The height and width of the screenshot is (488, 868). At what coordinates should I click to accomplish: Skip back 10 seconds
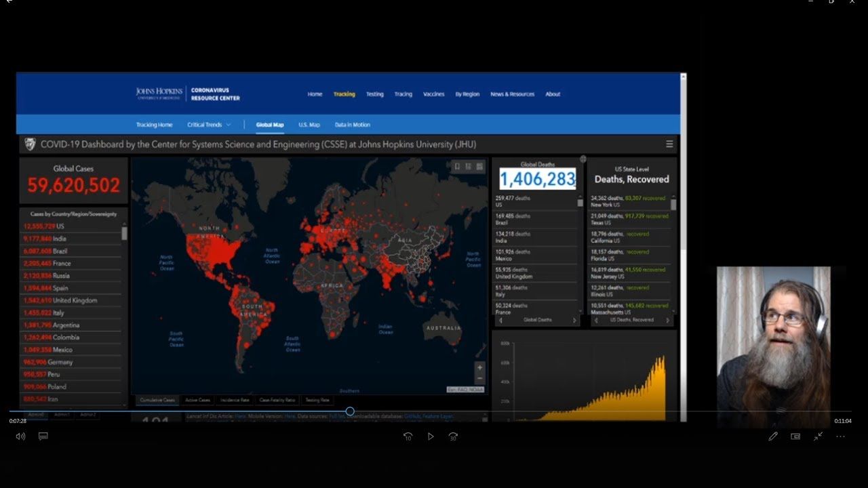408,436
